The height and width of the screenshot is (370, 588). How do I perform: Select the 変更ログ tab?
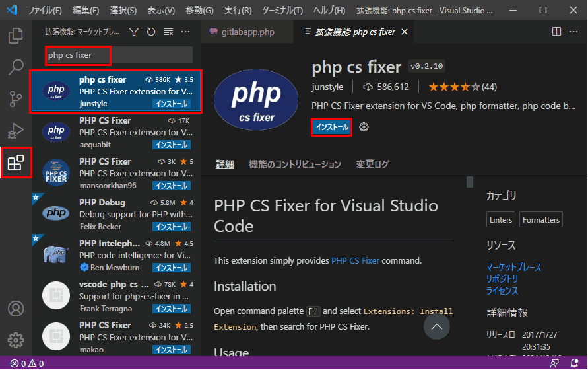tap(372, 164)
